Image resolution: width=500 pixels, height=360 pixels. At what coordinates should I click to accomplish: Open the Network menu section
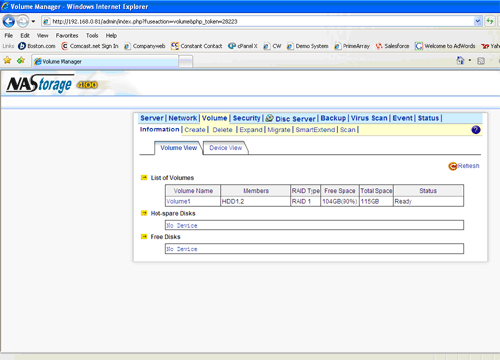coord(182,118)
